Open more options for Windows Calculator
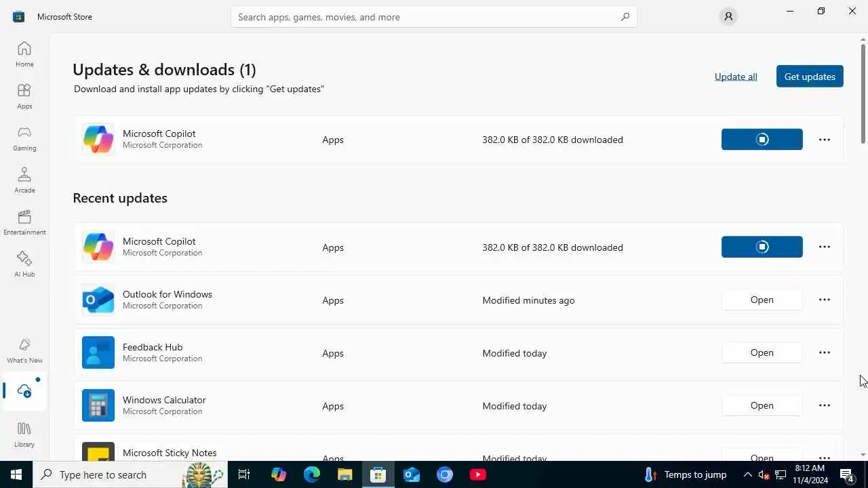The image size is (868, 488). point(825,405)
